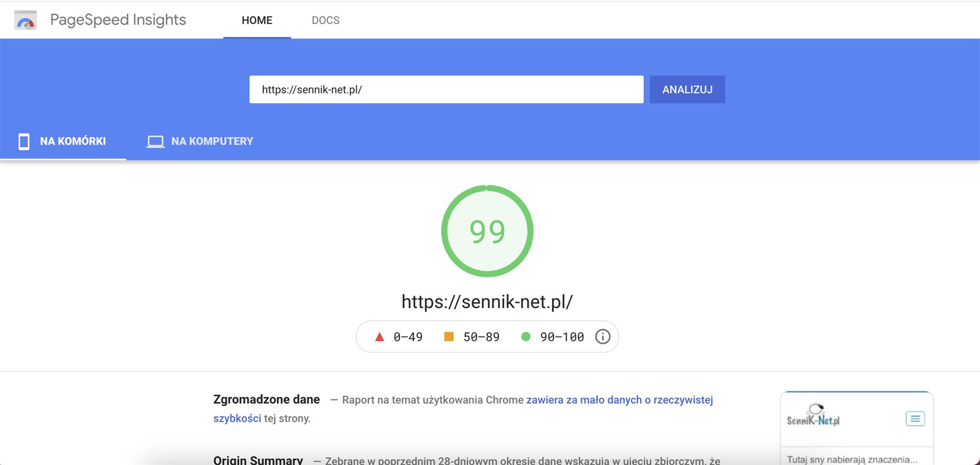Viewport: 980px width, 465px height.
Task: Click the SenniK-Net.pl logo in preview
Action: pyautogui.click(x=813, y=416)
